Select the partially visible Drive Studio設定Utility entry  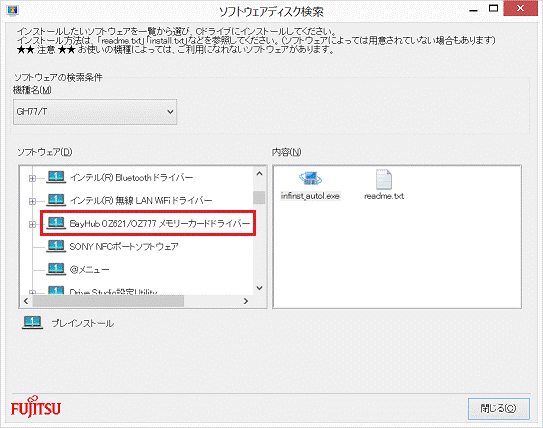coord(113,292)
